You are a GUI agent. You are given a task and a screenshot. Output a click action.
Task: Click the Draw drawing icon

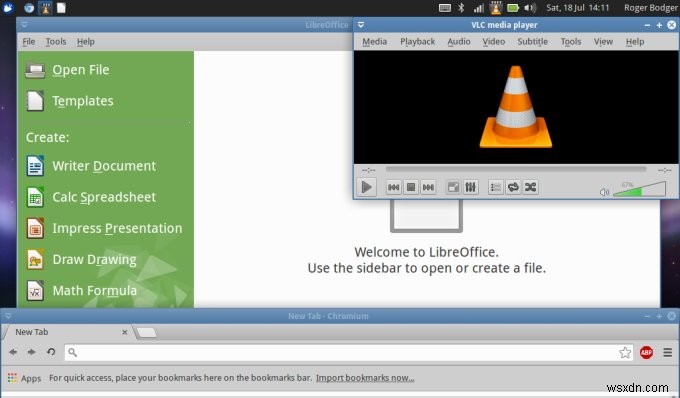click(x=35, y=260)
